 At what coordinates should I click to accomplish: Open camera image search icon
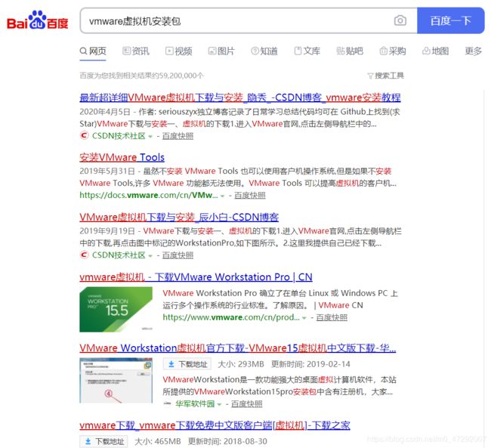tap(400, 20)
